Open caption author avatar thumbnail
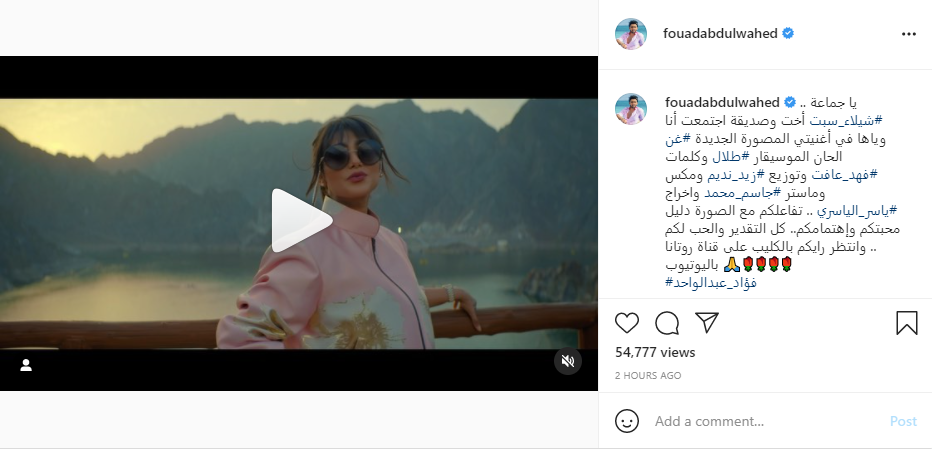This screenshot has width=932, height=449. pos(631,109)
